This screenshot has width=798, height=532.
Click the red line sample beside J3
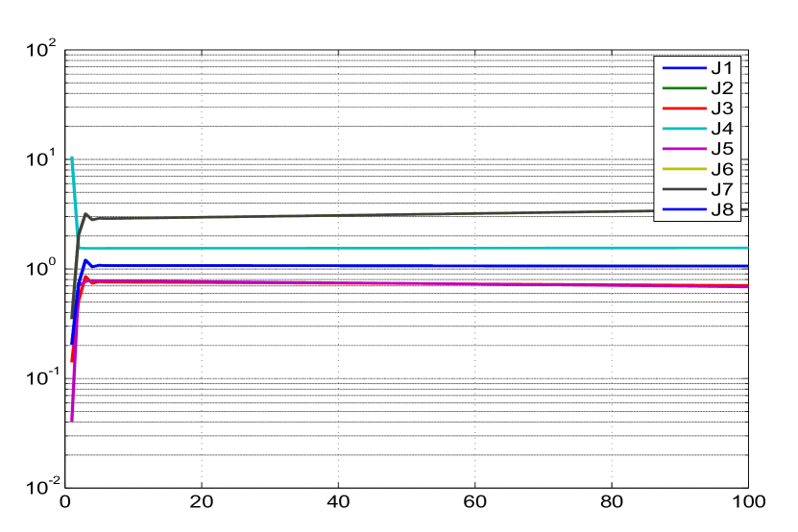684,109
